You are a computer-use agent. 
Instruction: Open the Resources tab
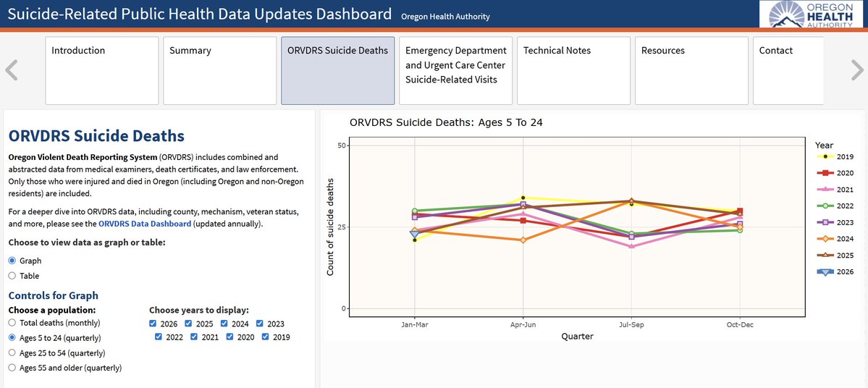click(691, 70)
